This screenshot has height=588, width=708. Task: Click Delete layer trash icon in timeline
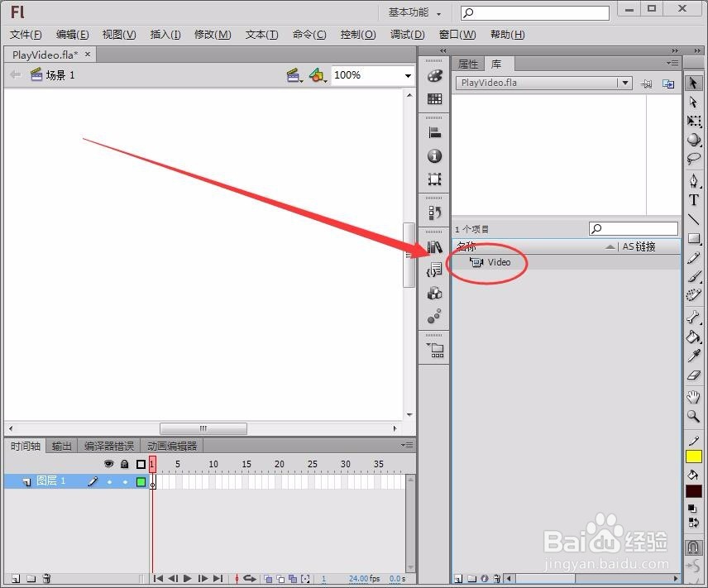point(46,579)
